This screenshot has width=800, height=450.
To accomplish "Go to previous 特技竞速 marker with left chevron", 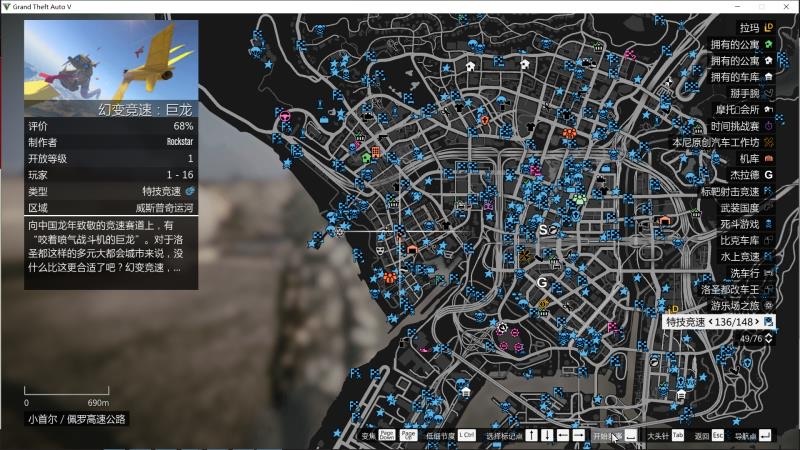I will 710,322.
